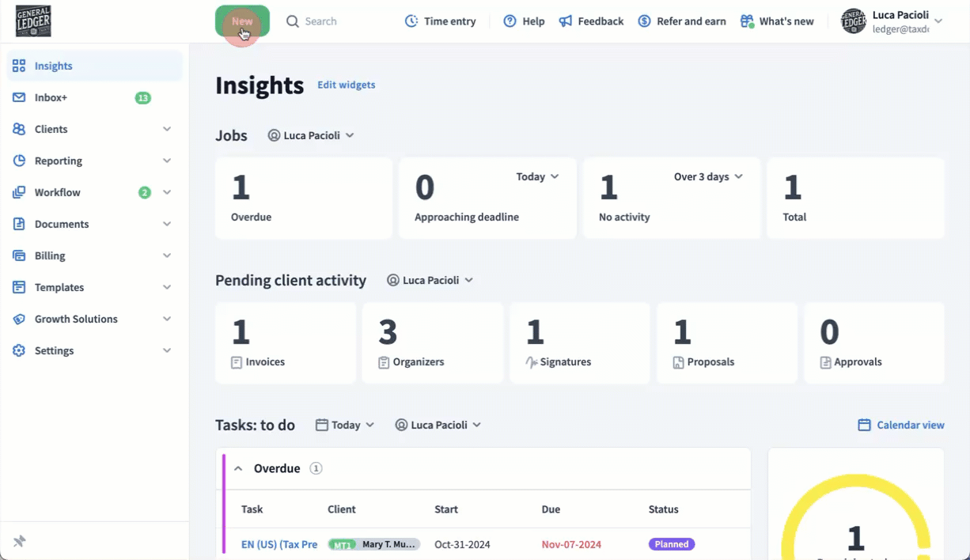
Task: Click the Feedback megaphone icon
Action: [566, 21]
